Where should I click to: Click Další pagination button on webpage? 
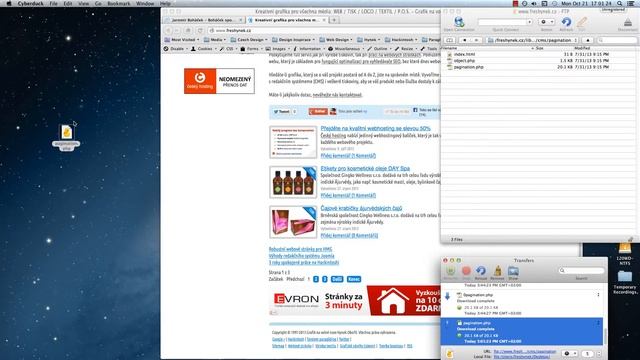(337, 279)
